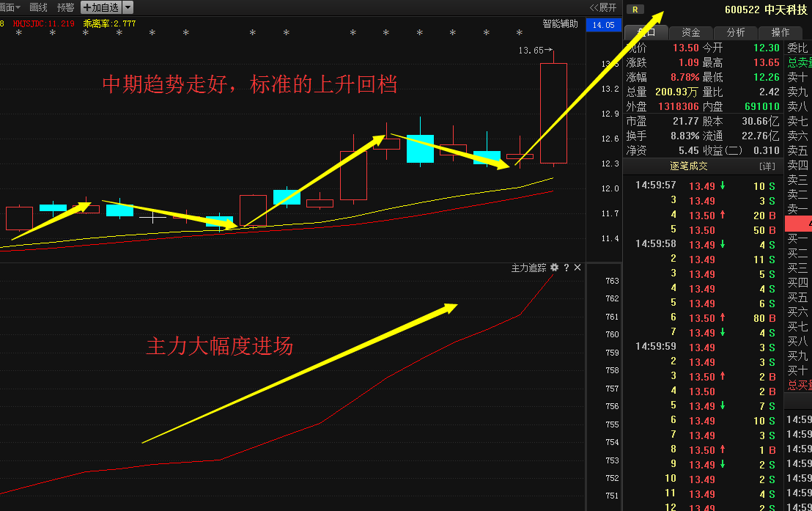Expand the chart with <<展开
The image size is (812, 511).
(x=603, y=7)
